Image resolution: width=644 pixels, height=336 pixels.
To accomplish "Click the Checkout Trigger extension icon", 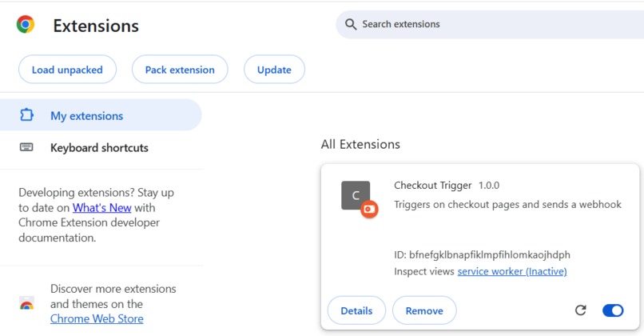I will (356, 195).
